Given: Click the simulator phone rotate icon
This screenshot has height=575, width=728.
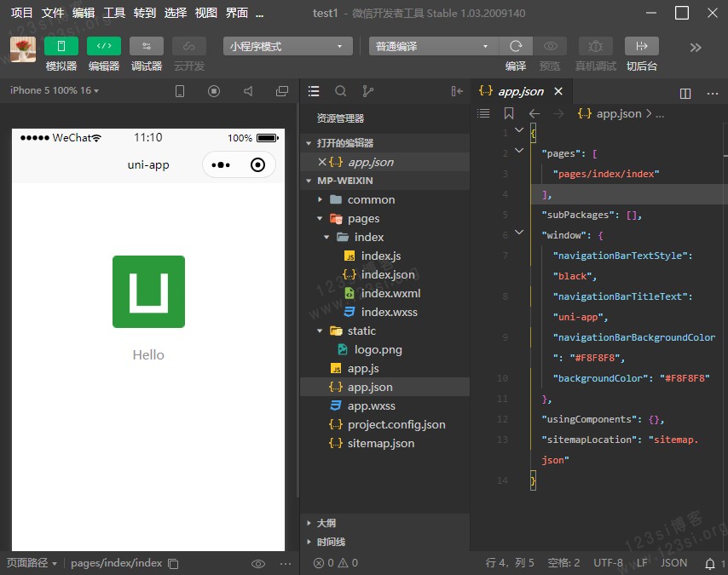Looking at the screenshot, I should (x=180, y=91).
